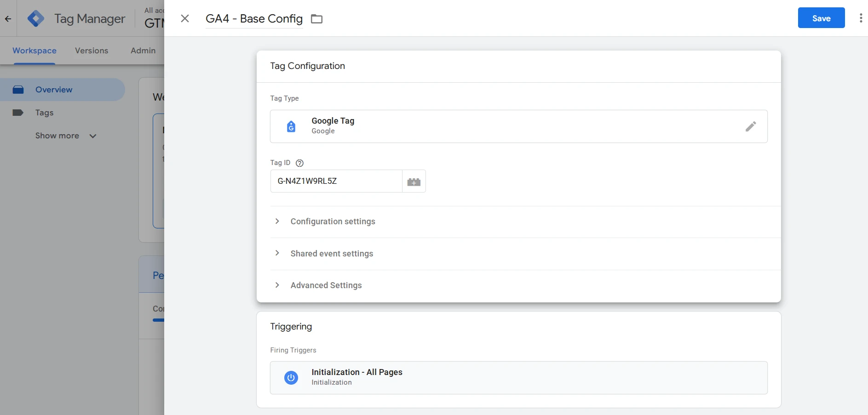Open the three-dot more actions menu
Viewport: 868px width, 415px height.
click(x=861, y=18)
